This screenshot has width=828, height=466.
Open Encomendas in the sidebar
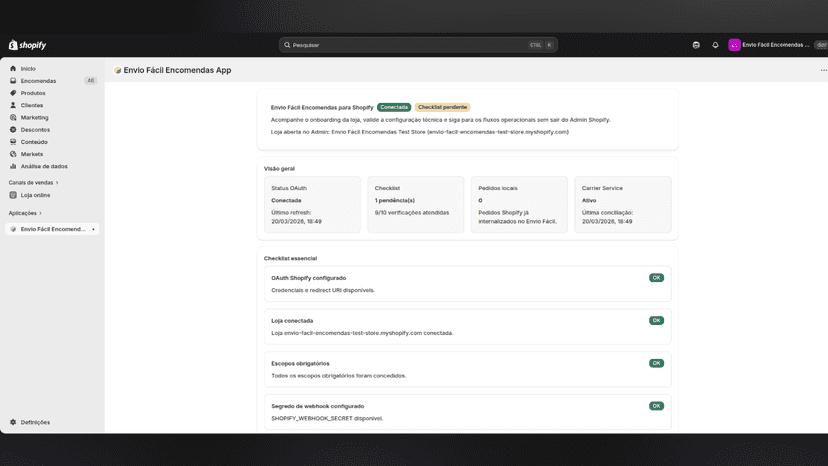click(x=38, y=81)
